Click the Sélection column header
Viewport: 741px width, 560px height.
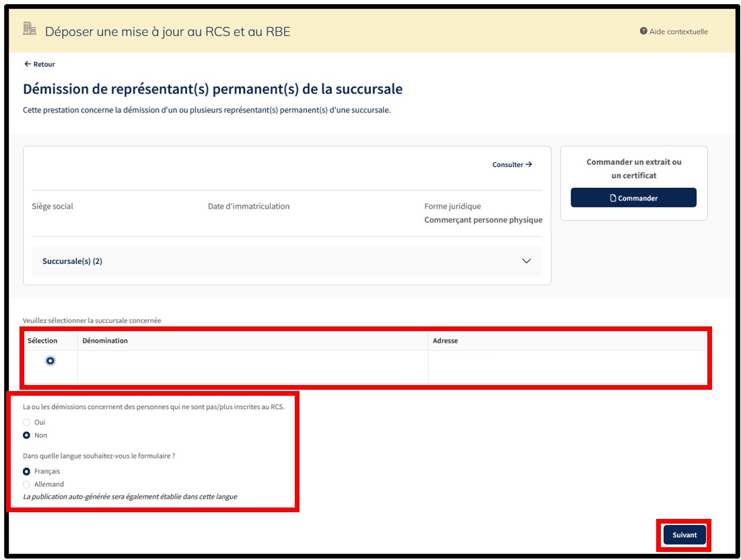(x=42, y=341)
